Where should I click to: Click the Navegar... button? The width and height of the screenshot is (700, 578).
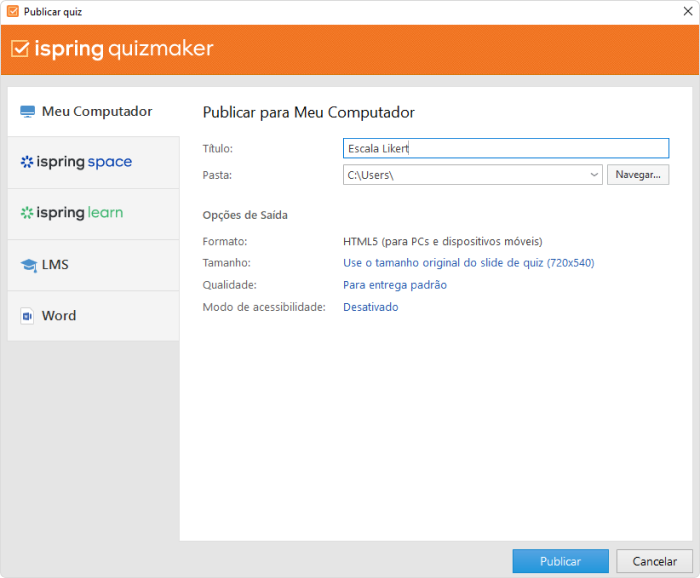click(x=638, y=175)
